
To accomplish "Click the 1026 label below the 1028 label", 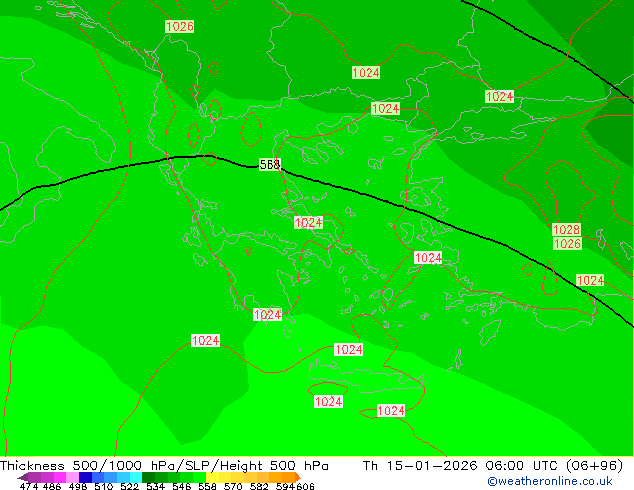I will point(567,243).
